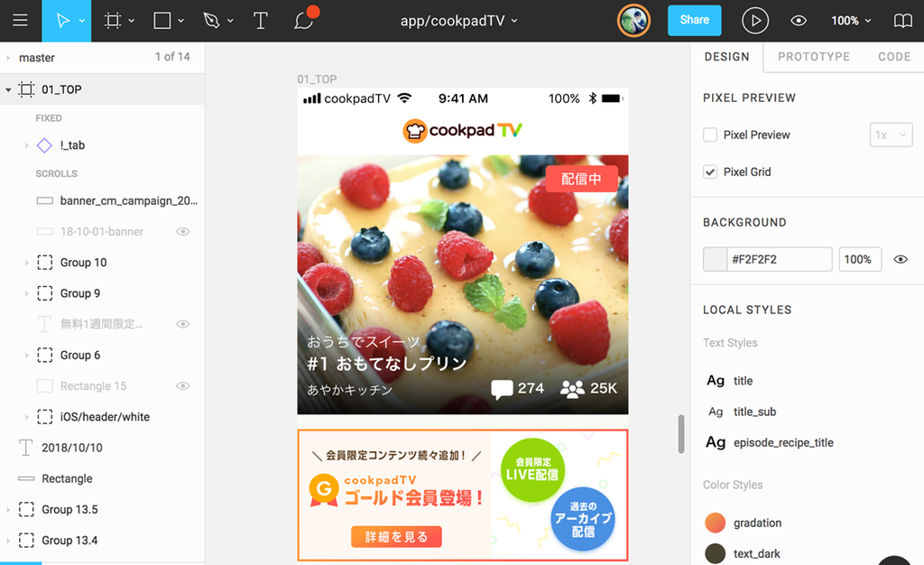The width and height of the screenshot is (924, 565).
Task: Click the Group 13.4 layer icon
Action: (x=26, y=540)
